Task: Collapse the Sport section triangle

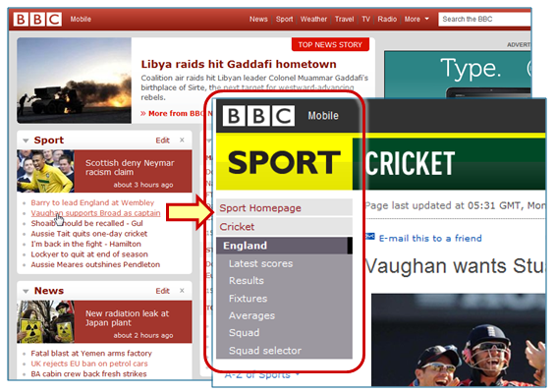Action: pyautogui.click(x=26, y=140)
